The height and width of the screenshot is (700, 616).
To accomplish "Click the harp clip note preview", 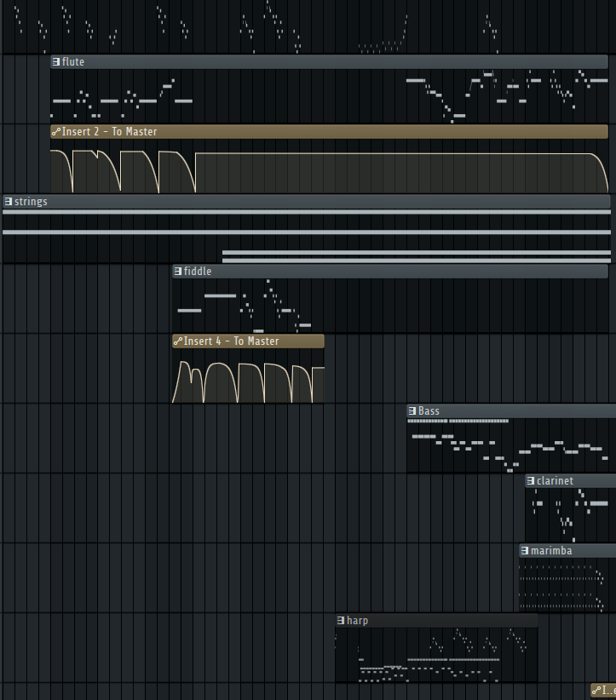I will 436,655.
